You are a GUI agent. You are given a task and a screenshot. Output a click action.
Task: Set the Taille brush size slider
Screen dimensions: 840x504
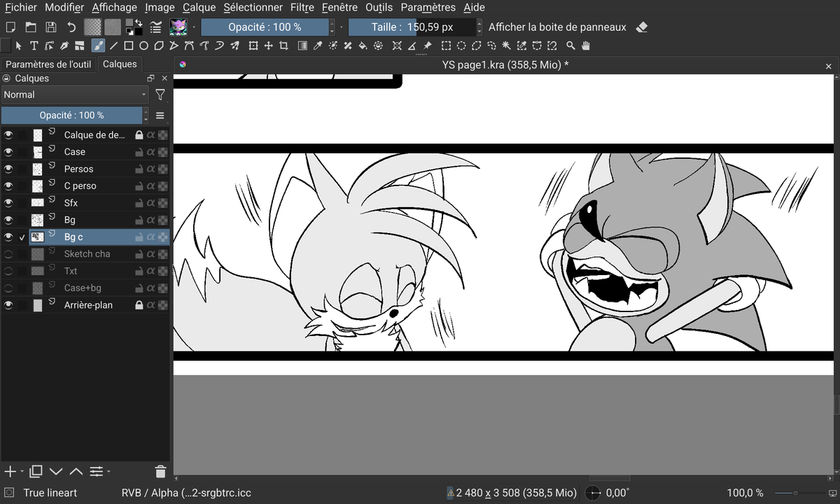[412, 27]
